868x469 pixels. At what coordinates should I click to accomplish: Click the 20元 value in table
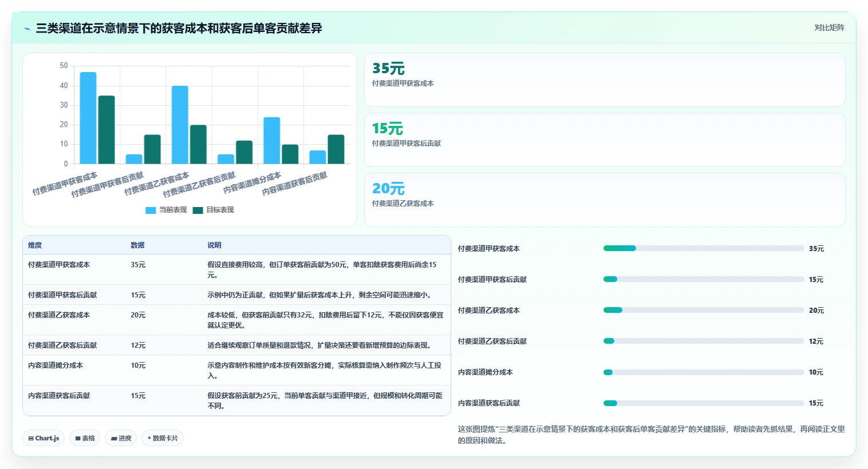click(x=138, y=315)
